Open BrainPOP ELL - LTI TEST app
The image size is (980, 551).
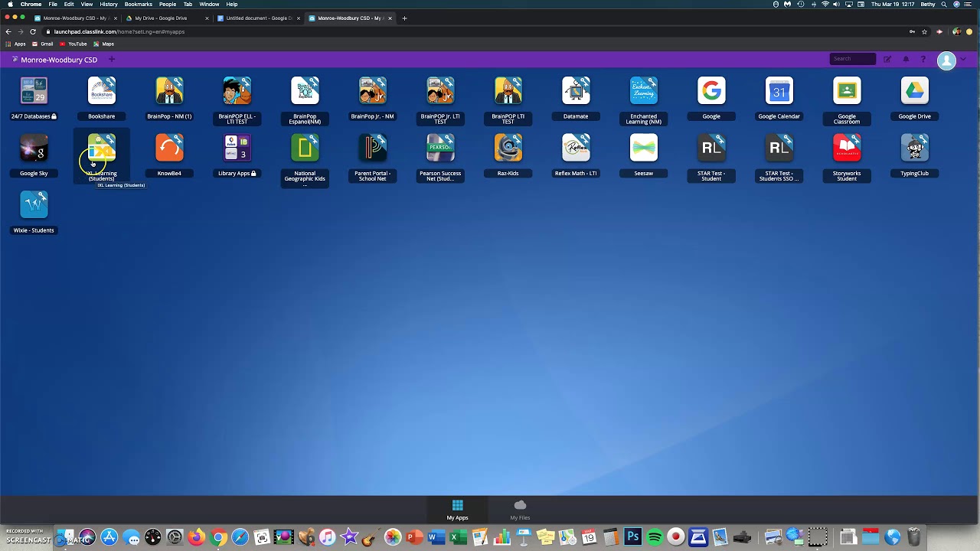click(x=237, y=91)
